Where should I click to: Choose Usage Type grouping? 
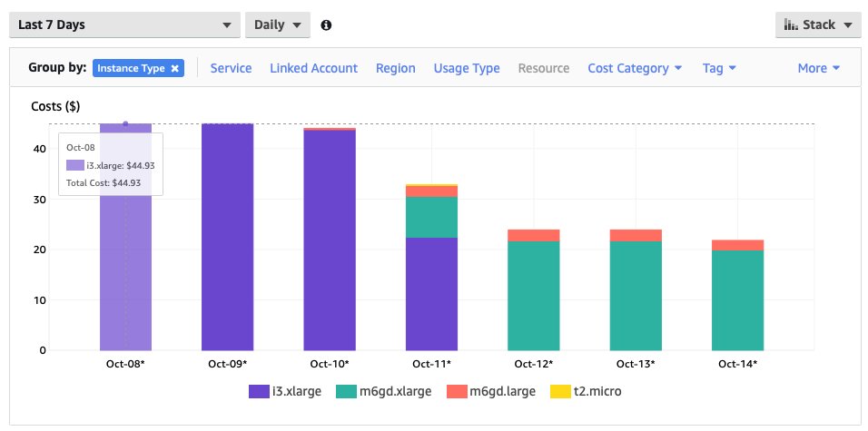pyautogui.click(x=466, y=68)
